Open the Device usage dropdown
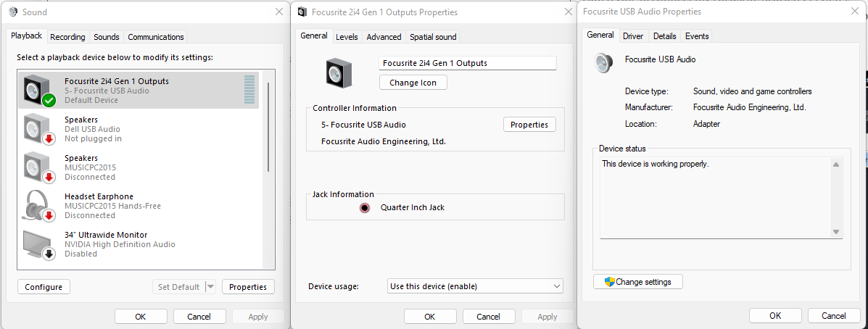Image resolution: width=868 pixels, height=329 pixels. point(475,286)
